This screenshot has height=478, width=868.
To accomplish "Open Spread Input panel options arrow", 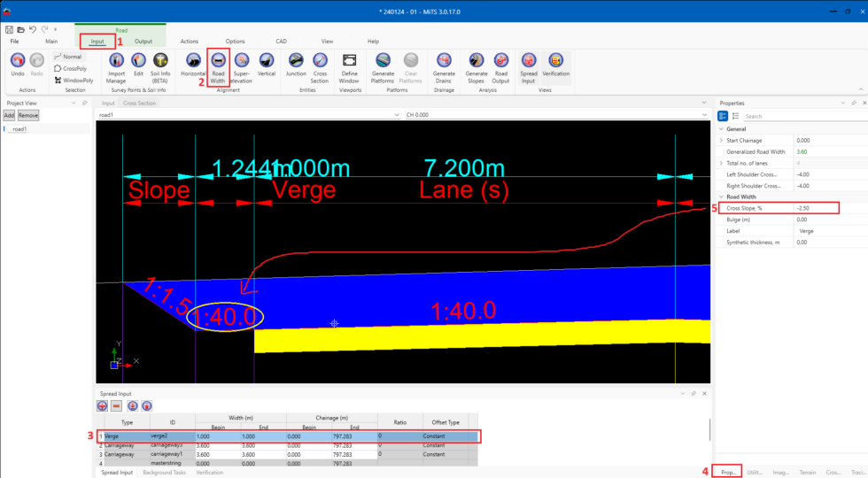I will [683, 393].
